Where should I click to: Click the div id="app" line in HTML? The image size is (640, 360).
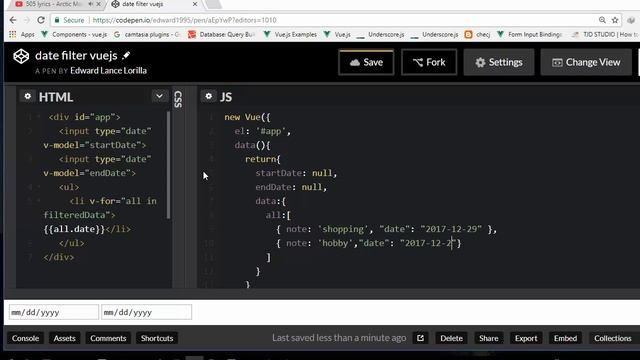84,117
